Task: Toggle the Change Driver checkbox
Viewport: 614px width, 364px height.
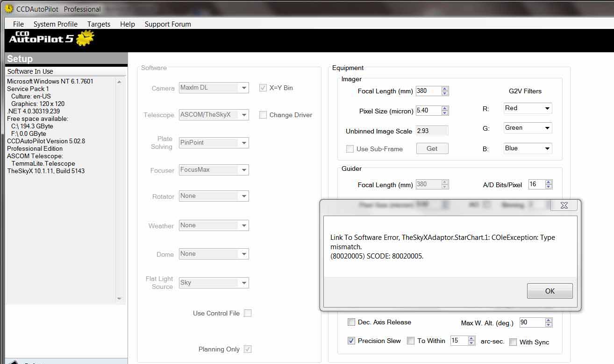Action: tap(263, 115)
